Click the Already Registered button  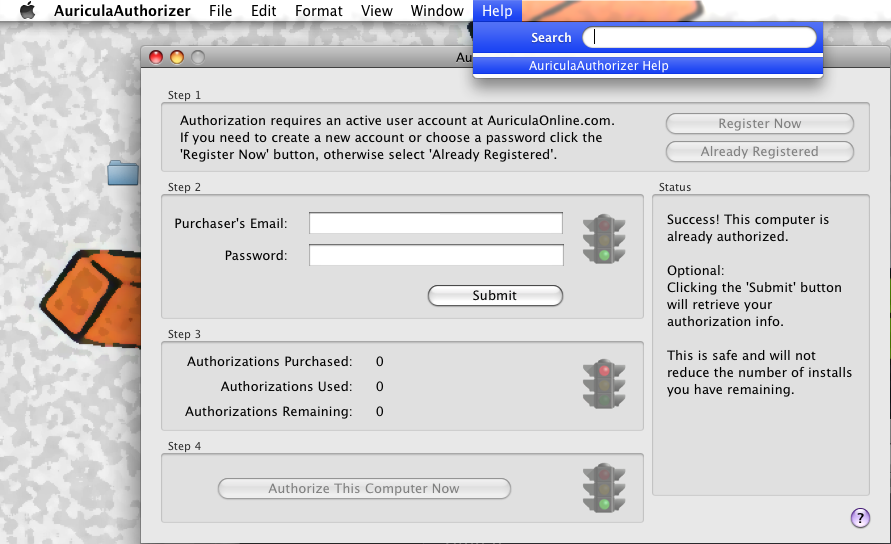760,151
